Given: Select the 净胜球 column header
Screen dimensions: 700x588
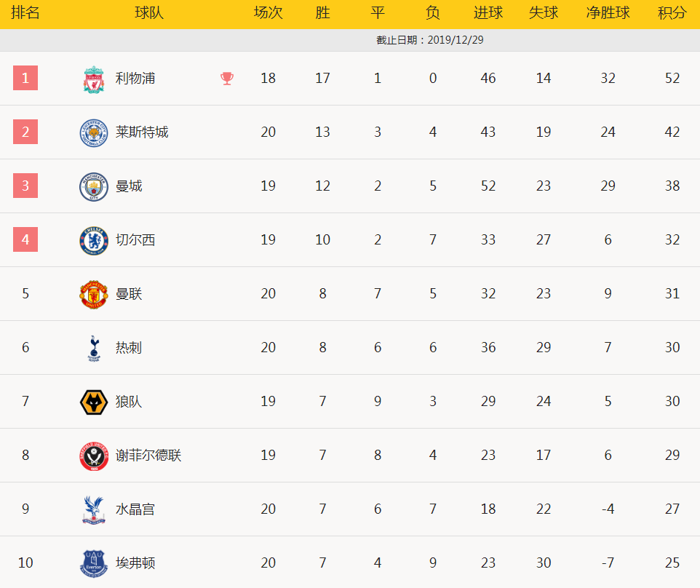Looking at the screenshot, I should (x=608, y=12).
